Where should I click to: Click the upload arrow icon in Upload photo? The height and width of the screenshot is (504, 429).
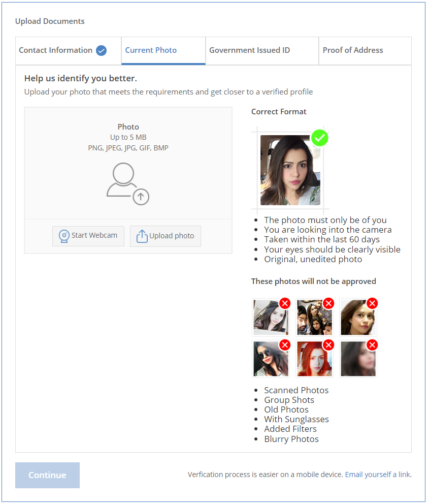[142, 236]
